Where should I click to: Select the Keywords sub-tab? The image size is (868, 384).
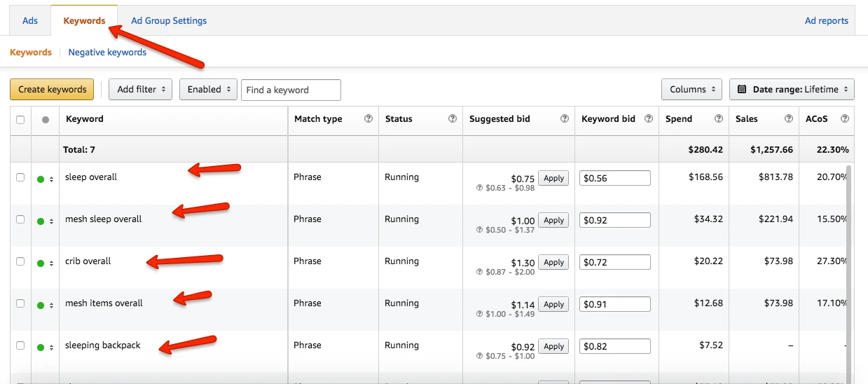pos(31,53)
